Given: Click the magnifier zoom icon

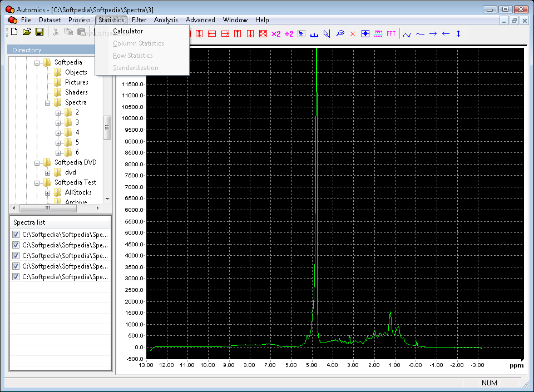Looking at the screenshot, I should click(x=340, y=33).
